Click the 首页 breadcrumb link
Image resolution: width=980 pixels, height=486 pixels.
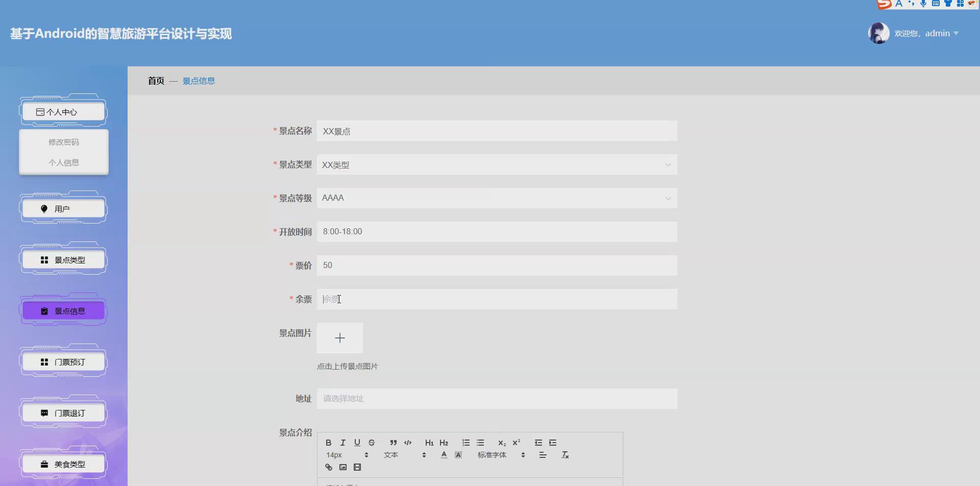coord(156,81)
